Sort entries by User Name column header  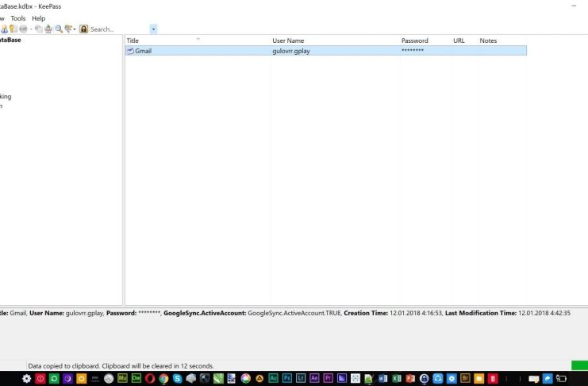[x=335, y=41]
